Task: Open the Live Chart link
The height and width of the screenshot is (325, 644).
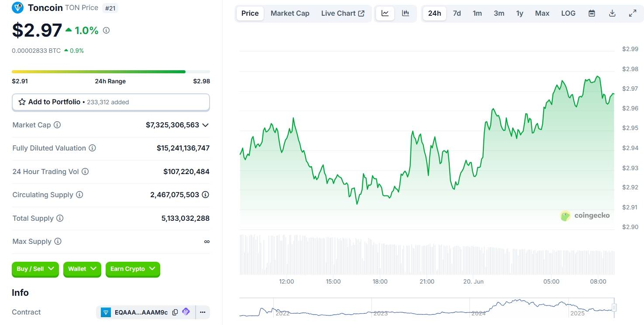Action: tap(343, 13)
